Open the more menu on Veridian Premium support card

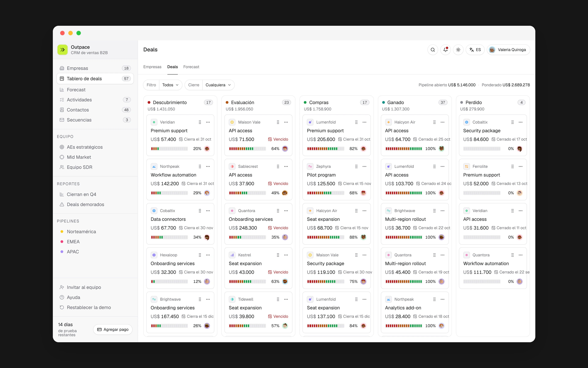point(208,122)
